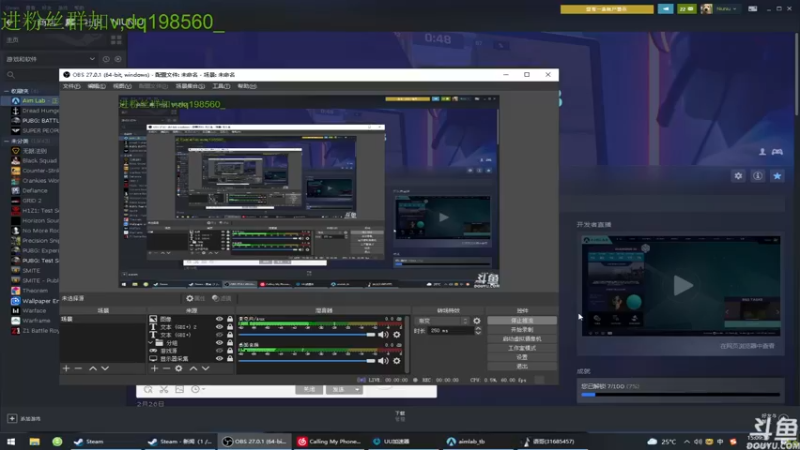Screen dimensions: 800x450
Task: Move source up arrow in OBS Sources toolbar
Action: point(193,368)
